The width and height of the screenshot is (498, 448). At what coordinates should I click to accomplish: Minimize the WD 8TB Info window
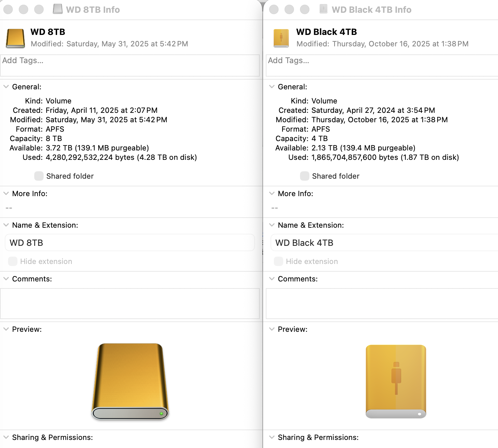[23, 9]
